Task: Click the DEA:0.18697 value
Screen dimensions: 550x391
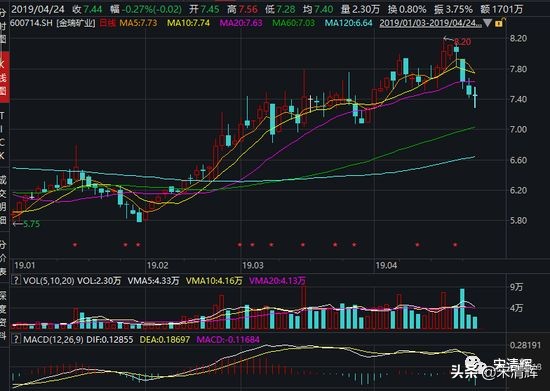Action: coord(165,339)
